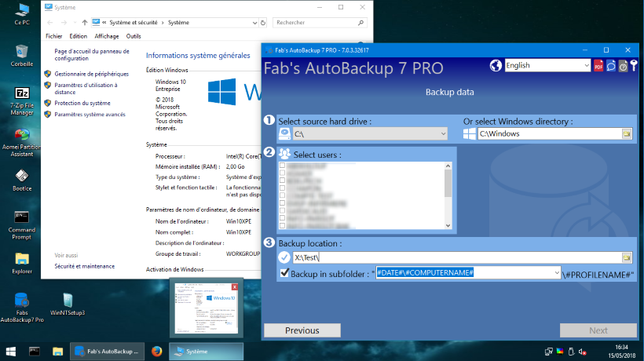This screenshot has width=644, height=361.
Task: Click the refresh icon in Système address bar
Action: point(263,23)
